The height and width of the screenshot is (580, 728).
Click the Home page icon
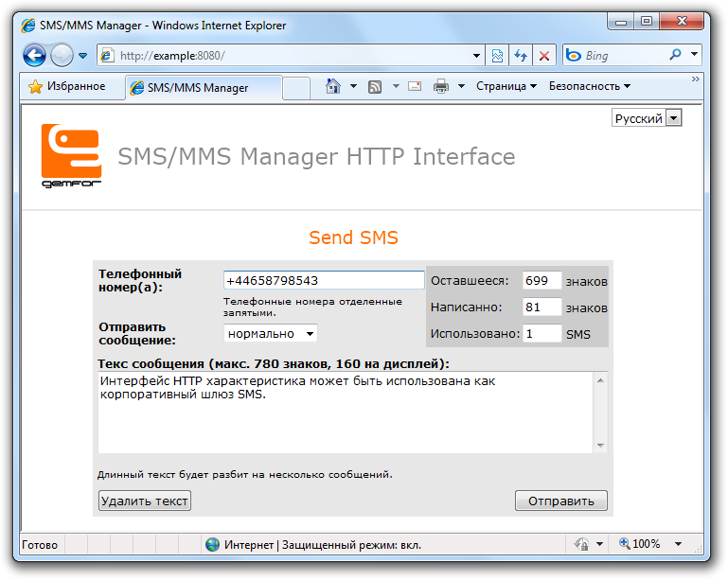pyautogui.click(x=332, y=87)
